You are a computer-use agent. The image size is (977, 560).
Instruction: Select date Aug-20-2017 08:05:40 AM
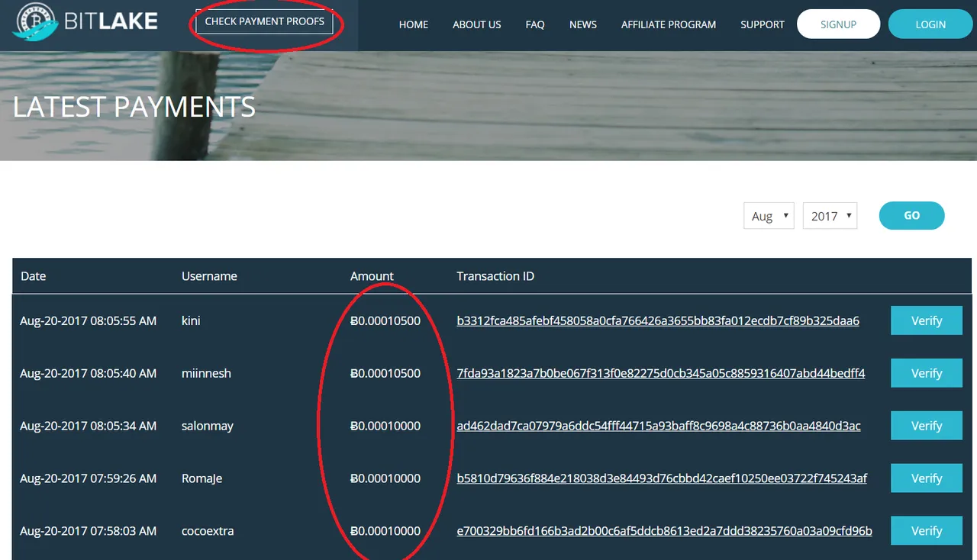point(89,373)
